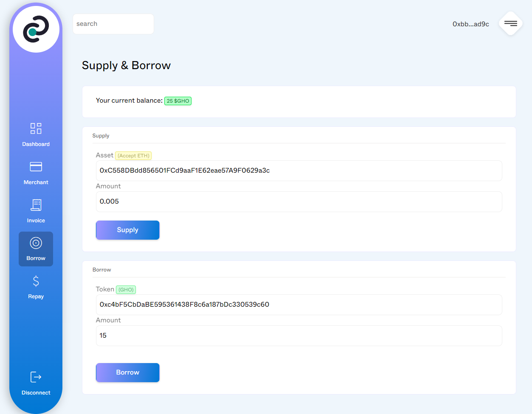
Task: Open Repay using the dollar sign icon
Action: pyautogui.click(x=36, y=280)
